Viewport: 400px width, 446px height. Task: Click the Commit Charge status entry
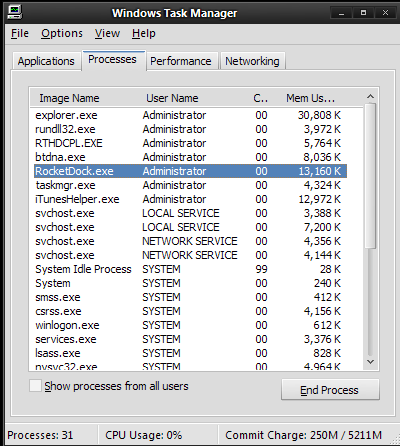(x=303, y=435)
